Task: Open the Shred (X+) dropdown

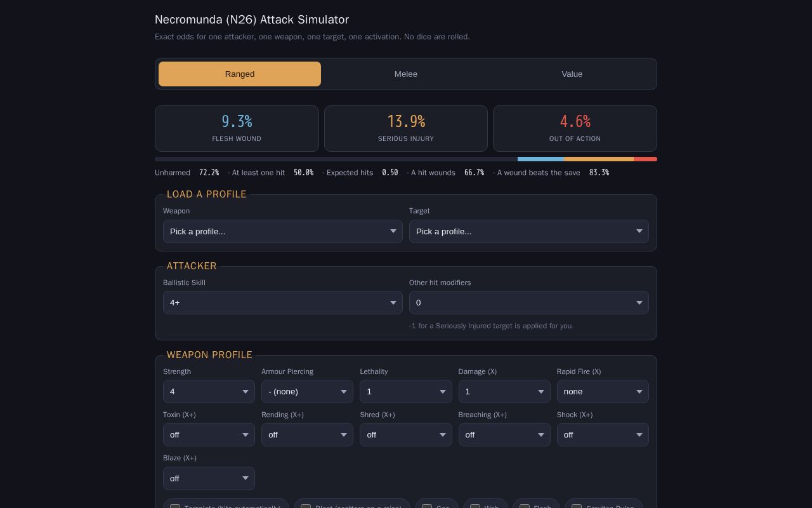Action: [x=406, y=434]
